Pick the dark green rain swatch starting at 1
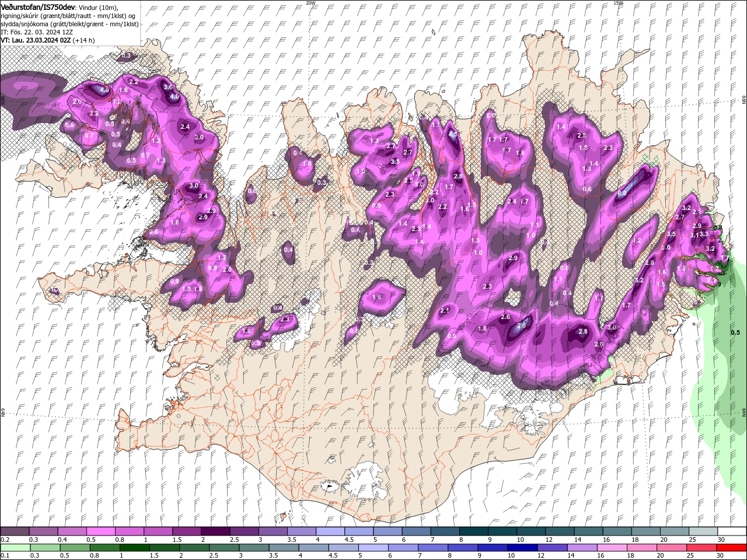 [x=134, y=547]
